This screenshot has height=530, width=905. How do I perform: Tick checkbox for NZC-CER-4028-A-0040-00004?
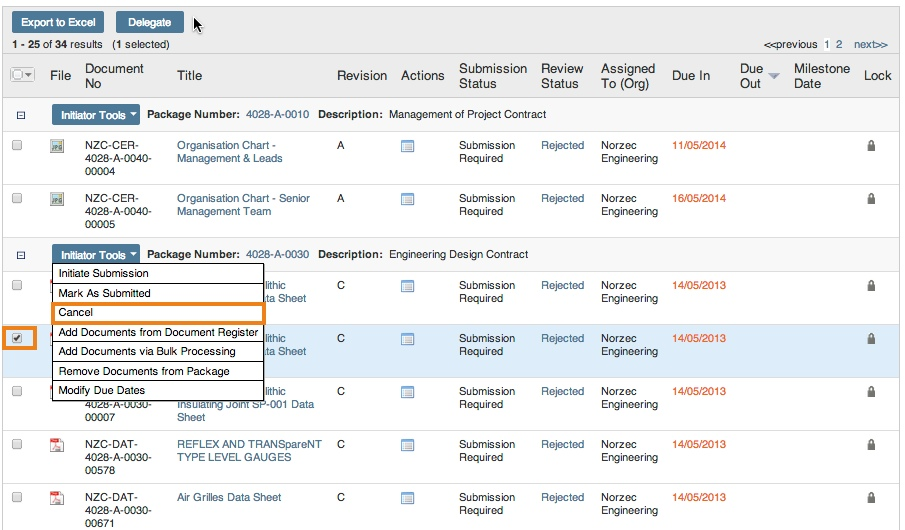pyautogui.click(x=17, y=146)
